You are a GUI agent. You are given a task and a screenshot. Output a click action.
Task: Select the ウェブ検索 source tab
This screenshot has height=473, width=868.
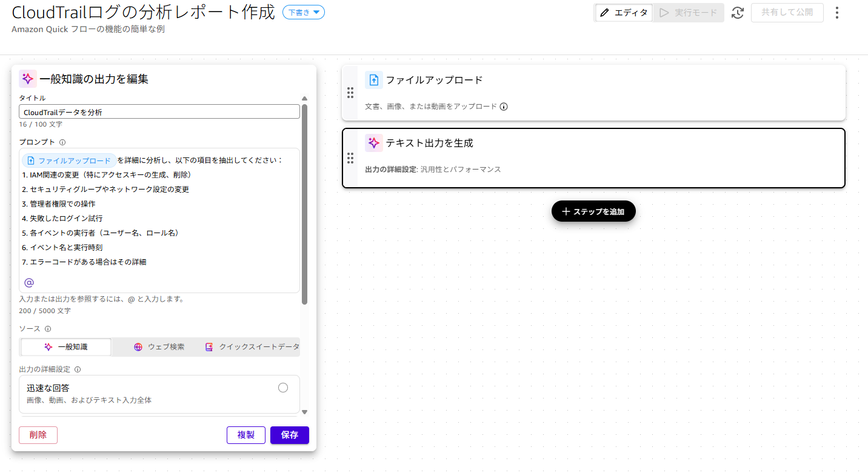(x=159, y=347)
